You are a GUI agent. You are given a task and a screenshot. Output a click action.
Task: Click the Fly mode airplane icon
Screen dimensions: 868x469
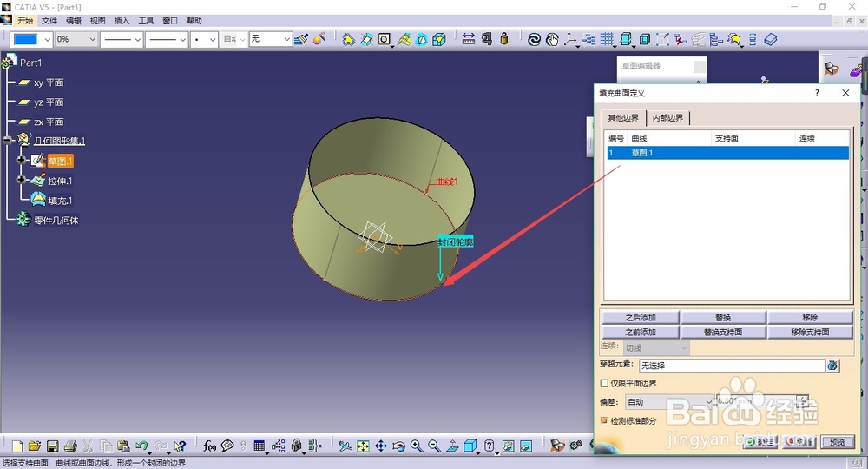pos(345,446)
